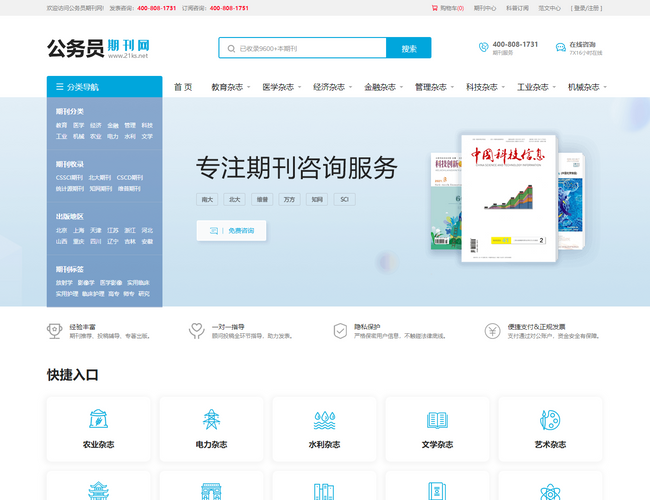650x500 pixels.
Task: Open 放射学 under 期刊标签
Action: (64, 283)
